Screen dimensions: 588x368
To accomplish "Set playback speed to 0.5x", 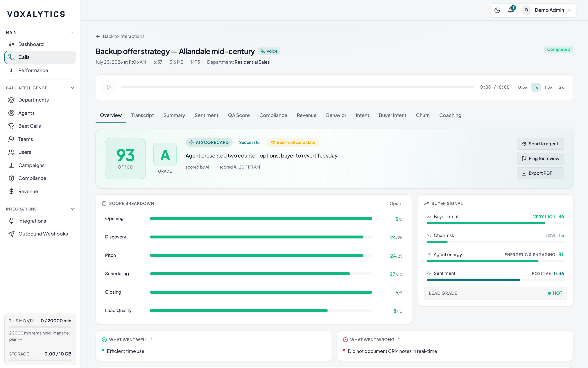I will pyautogui.click(x=523, y=87).
